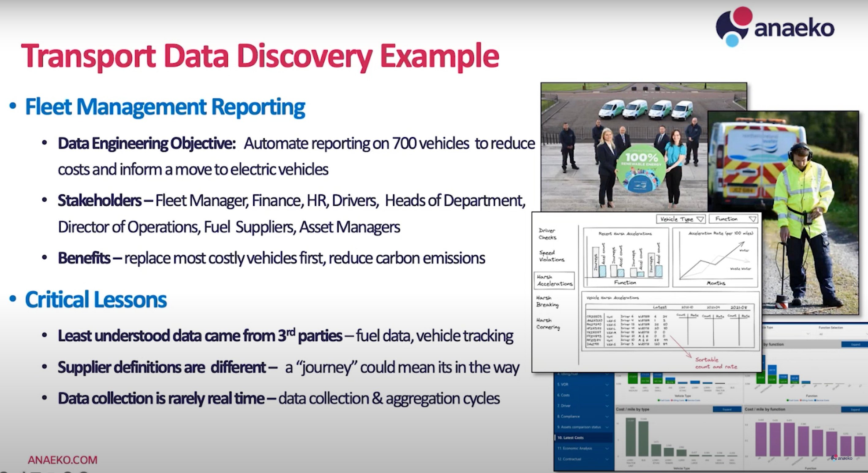Image resolution: width=868 pixels, height=473 pixels.
Task: Click the 2021-10 column header
Action: click(x=687, y=307)
